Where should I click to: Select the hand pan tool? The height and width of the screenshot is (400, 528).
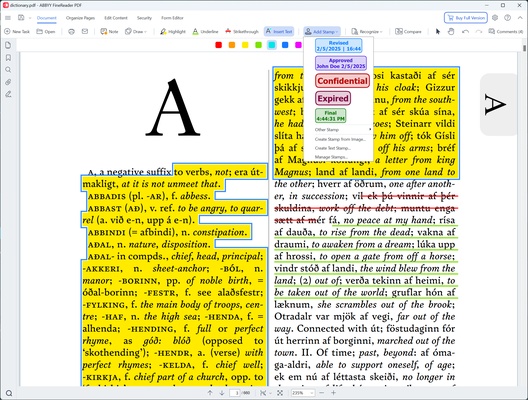451,31
